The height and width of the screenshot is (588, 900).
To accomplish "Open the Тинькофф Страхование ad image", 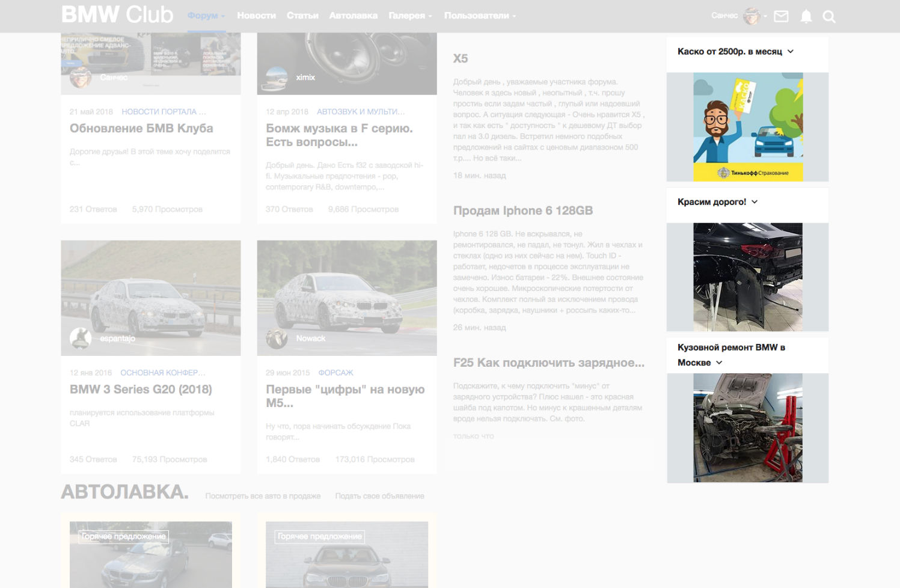I will (x=748, y=127).
